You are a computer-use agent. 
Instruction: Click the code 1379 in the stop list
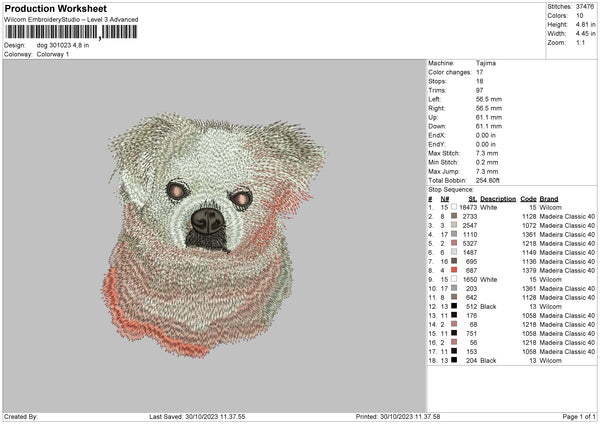(529, 270)
